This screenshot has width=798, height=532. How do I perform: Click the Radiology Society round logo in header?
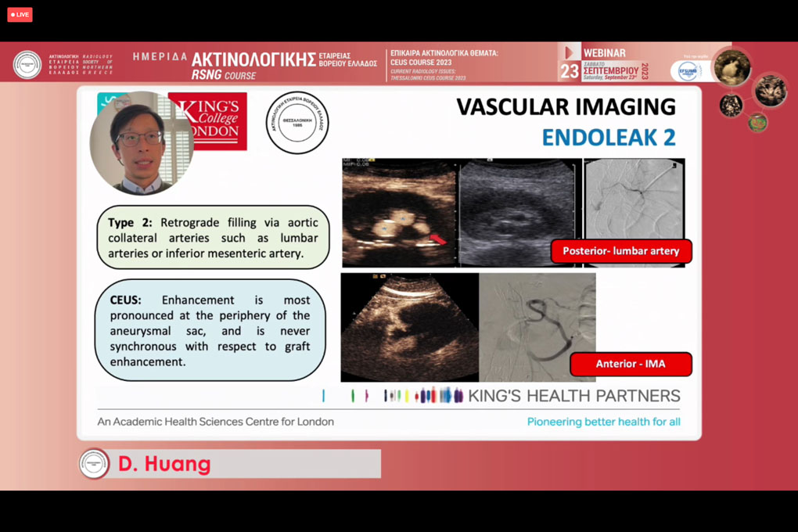[x=27, y=65]
